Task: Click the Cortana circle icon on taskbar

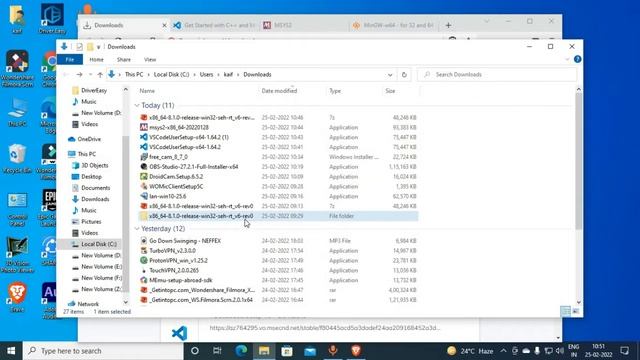Action: pos(195,351)
